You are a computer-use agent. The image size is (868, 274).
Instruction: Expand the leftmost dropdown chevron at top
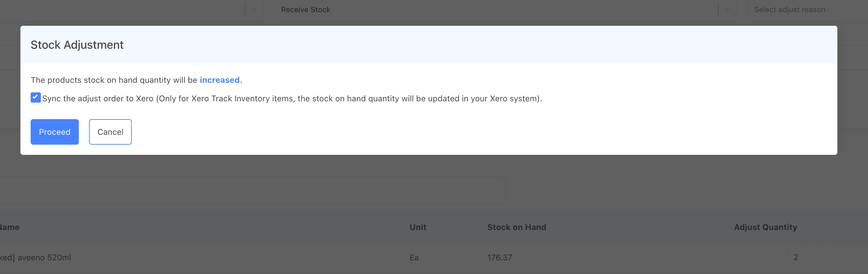click(254, 10)
